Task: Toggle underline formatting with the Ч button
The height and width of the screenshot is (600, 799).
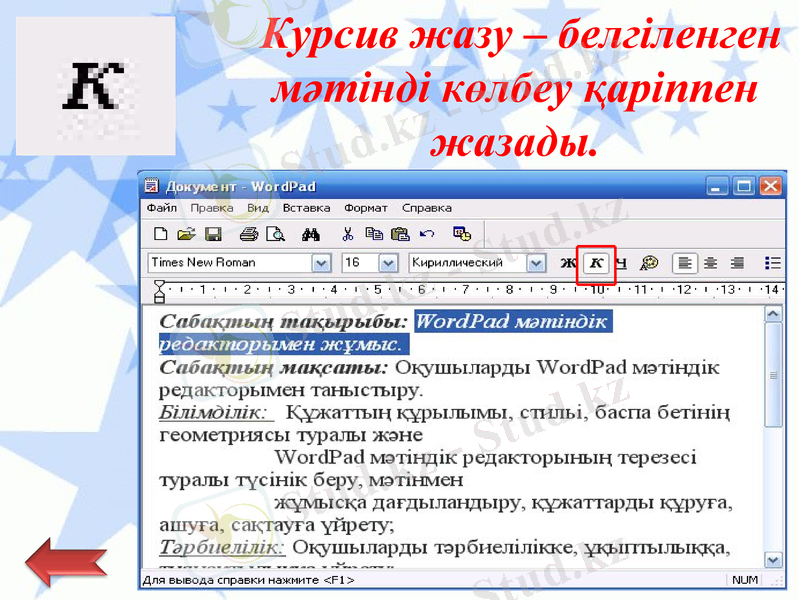Action: (621, 263)
